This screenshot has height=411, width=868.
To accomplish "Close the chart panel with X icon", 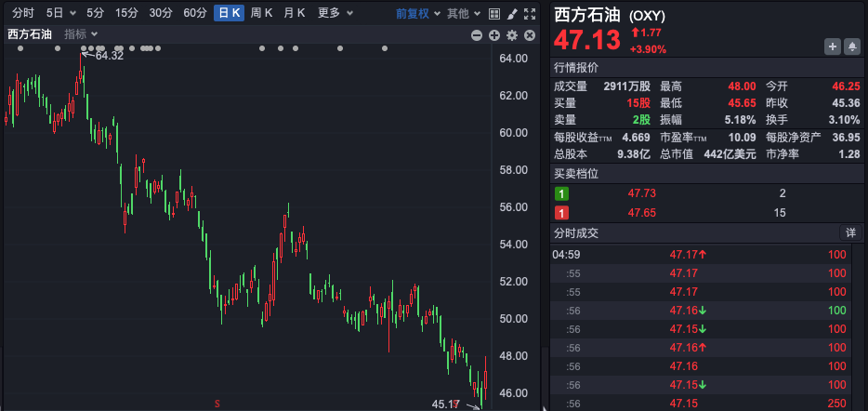I will [530, 34].
